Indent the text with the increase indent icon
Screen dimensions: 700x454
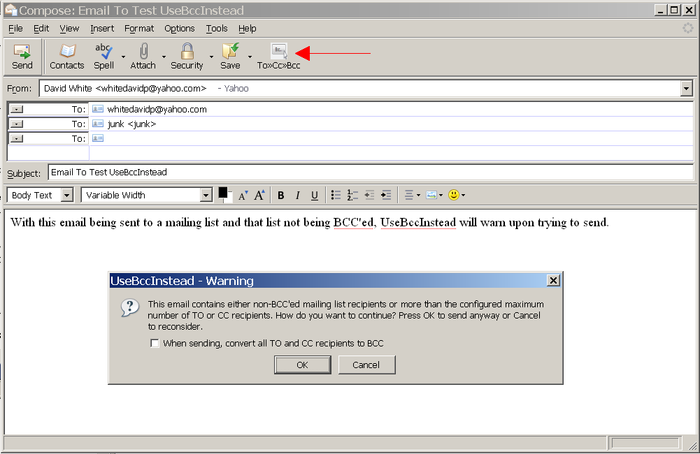(x=386, y=195)
